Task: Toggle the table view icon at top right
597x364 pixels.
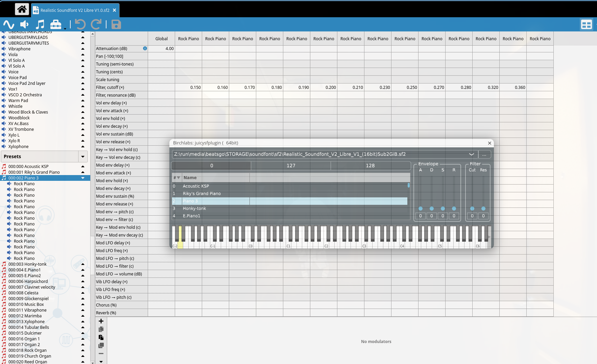Action: (x=586, y=24)
